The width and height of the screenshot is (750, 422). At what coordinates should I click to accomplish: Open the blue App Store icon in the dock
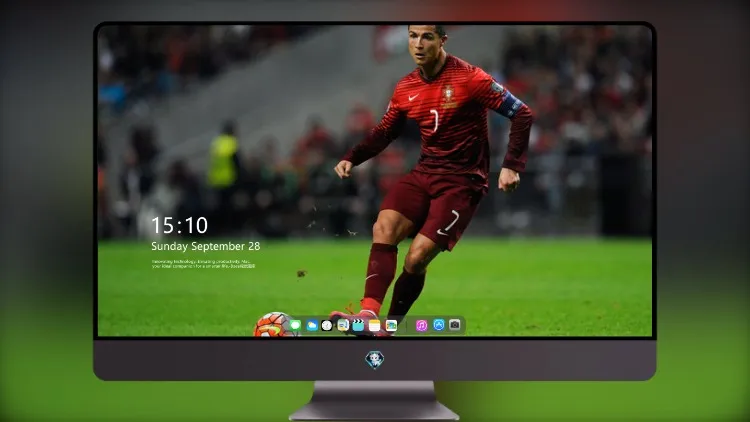[x=439, y=325]
